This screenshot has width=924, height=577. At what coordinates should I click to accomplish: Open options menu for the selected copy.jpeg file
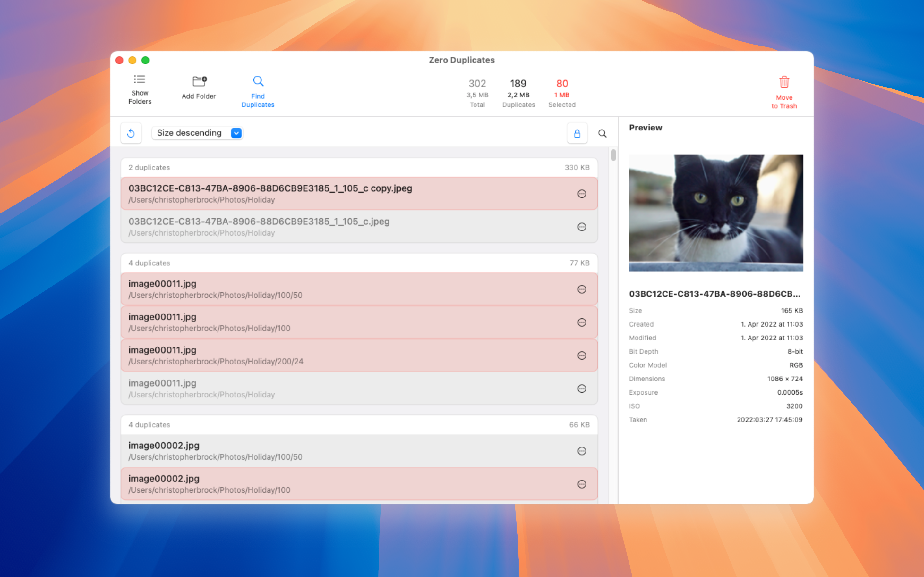581,194
